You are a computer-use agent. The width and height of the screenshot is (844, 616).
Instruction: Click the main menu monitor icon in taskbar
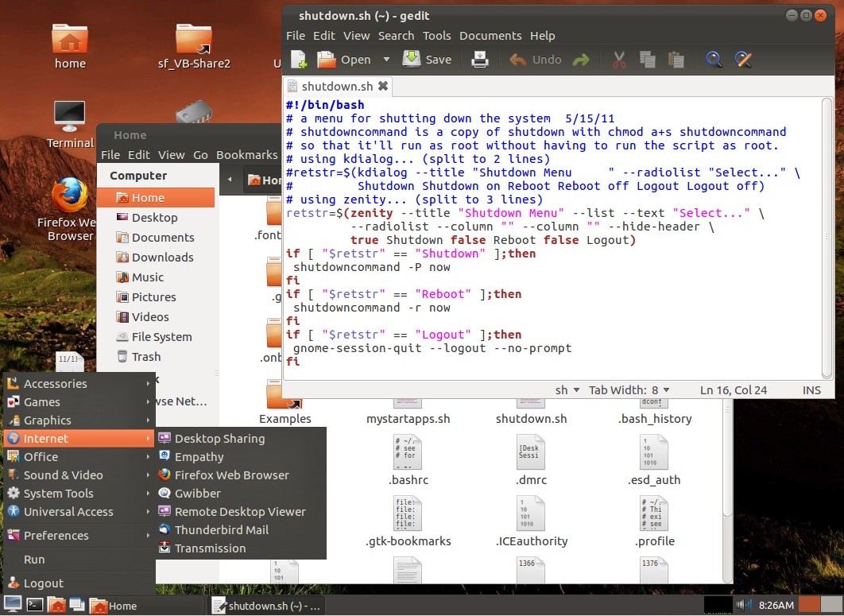point(13,605)
